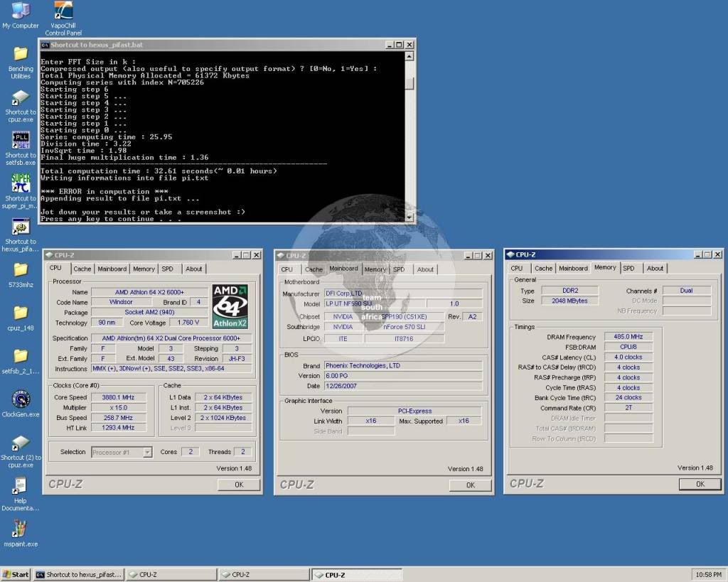Open About tab in CPU-Z processor window
Viewport: 728px width, 582px height.
(193, 269)
